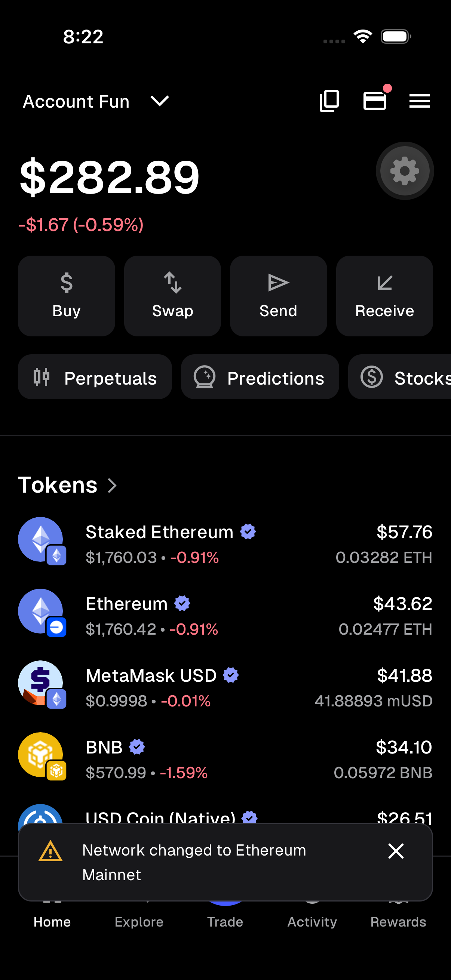
Task: Open the Predictions shortcut
Action: 260,377
